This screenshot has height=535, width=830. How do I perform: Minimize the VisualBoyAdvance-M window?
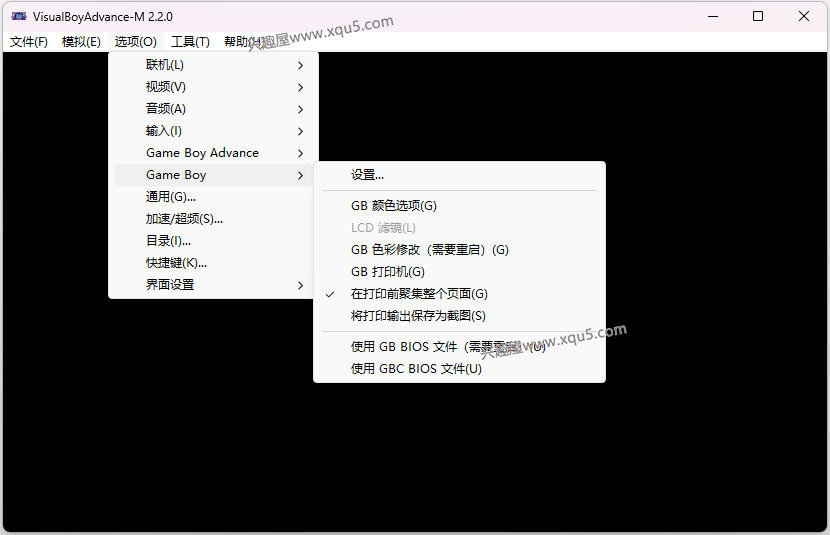click(713, 16)
